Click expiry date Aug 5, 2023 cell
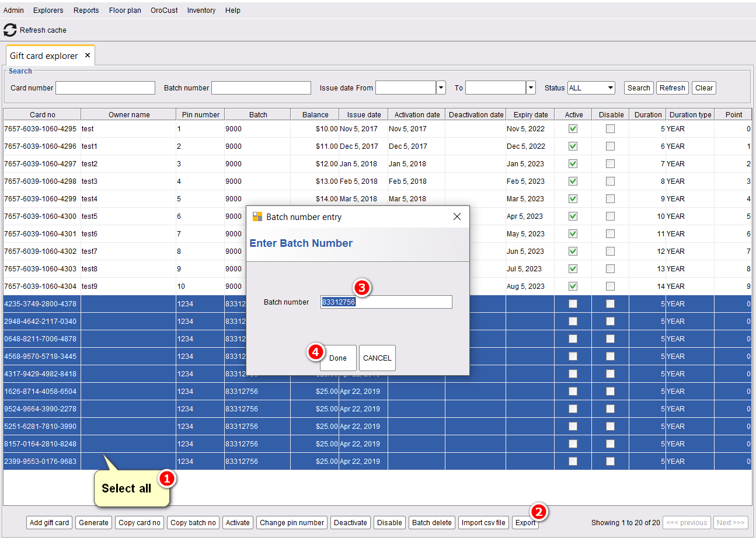 (x=531, y=287)
